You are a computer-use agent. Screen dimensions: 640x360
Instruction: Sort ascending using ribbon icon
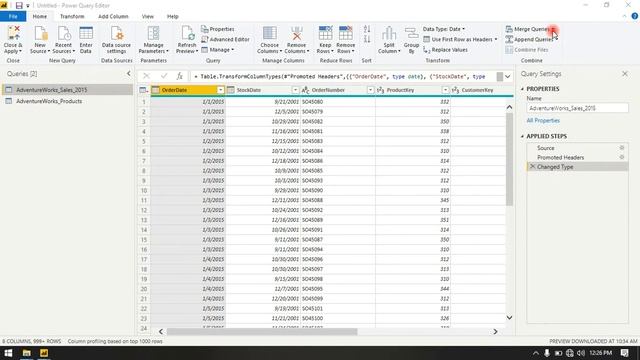[x=367, y=29]
